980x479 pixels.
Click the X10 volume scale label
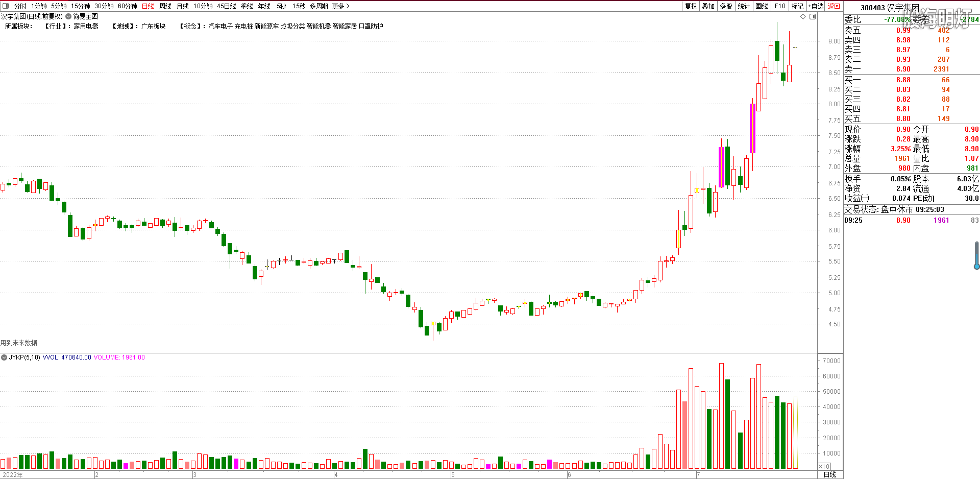[824, 466]
